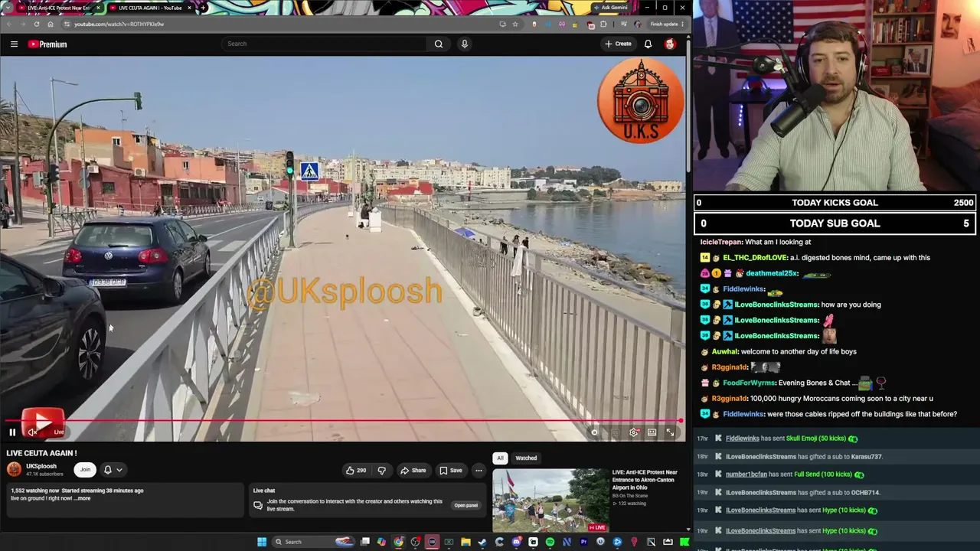Open the YouTube guide hamburger menu
The height and width of the screenshot is (551, 980).
[x=14, y=44]
